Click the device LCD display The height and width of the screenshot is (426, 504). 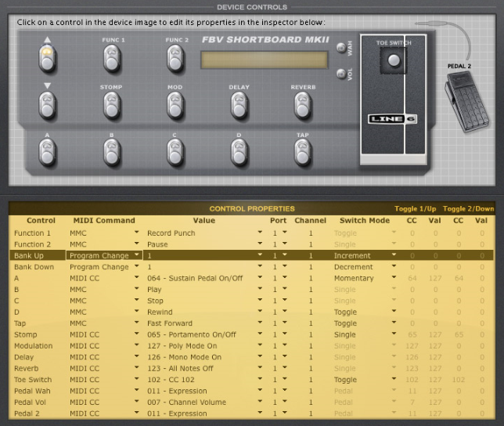(x=265, y=60)
